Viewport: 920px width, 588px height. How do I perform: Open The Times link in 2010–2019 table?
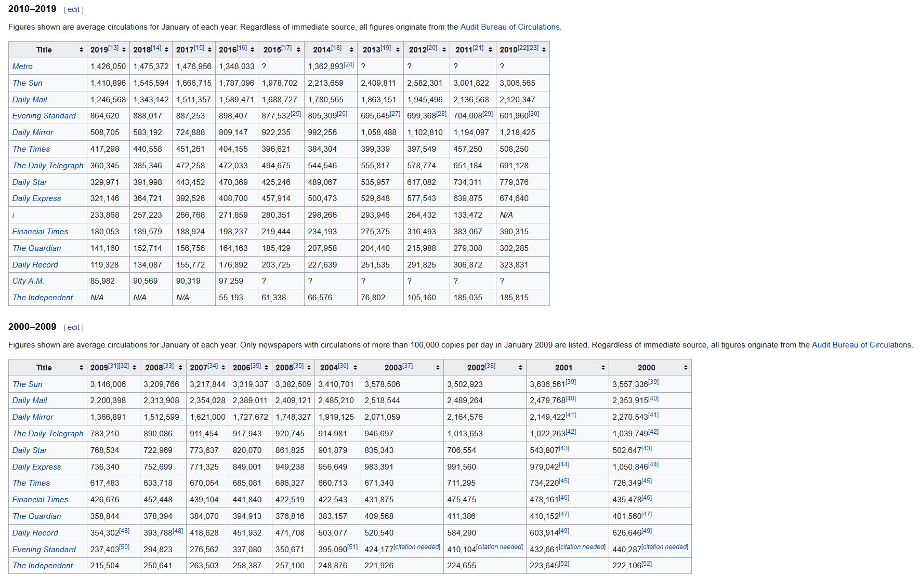point(31,149)
